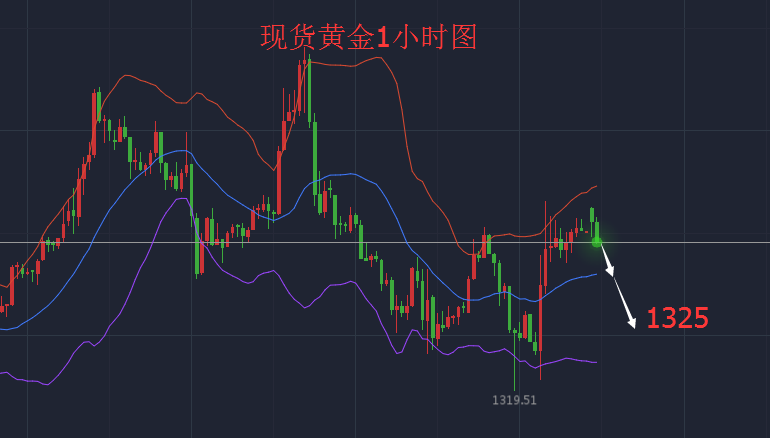This screenshot has height=438, width=770.
Task: Click the lower white arrowhead near 1325
Action: (632, 322)
